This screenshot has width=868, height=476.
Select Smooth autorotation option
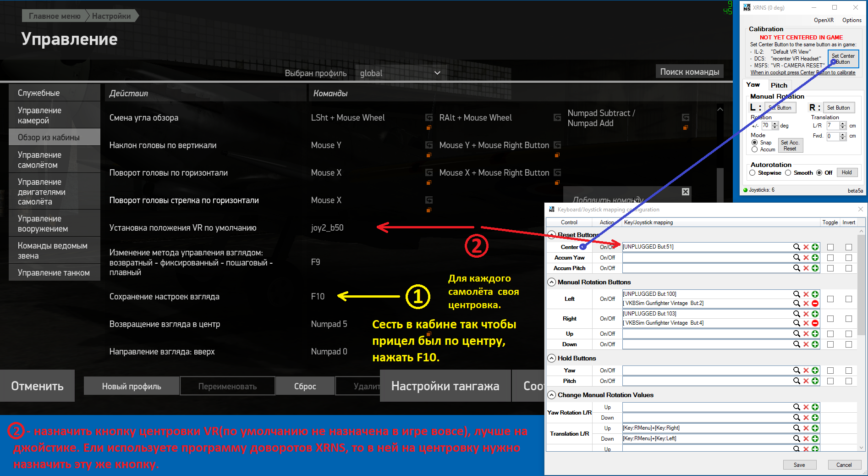click(788, 173)
